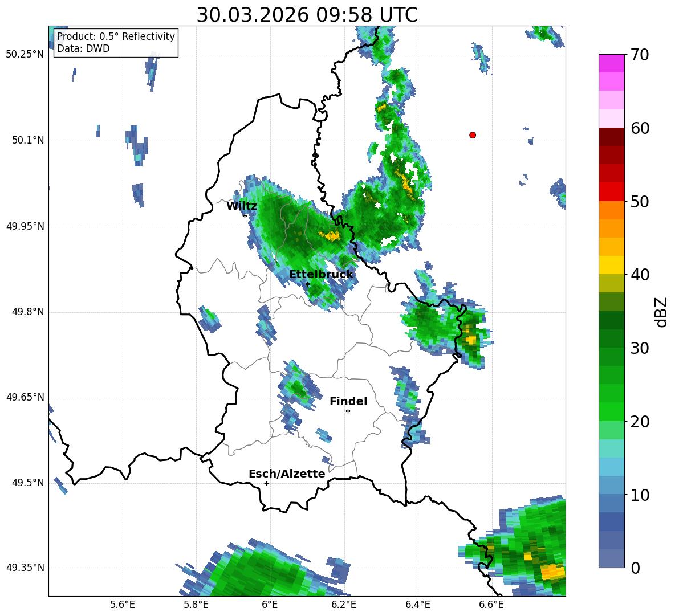675x616 pixels.
Task: Click the 6.6°E longitude label
Action: [x=491, y=605]
